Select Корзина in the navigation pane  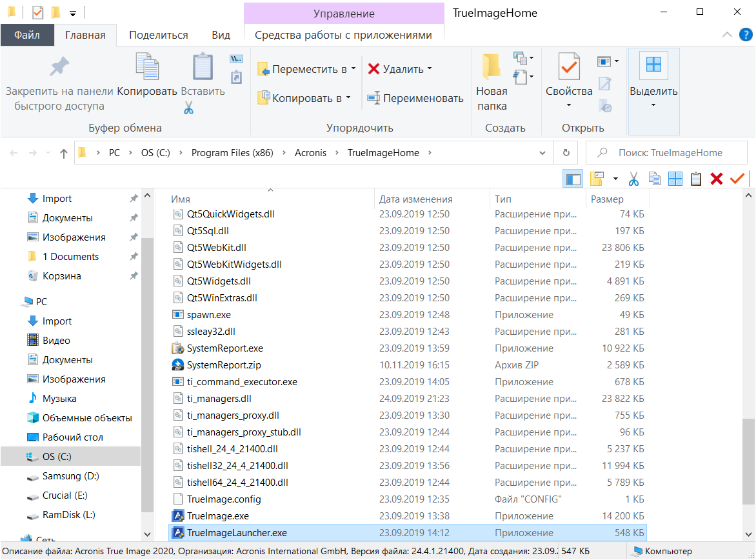pyautogui.click(x=62, y=276)
